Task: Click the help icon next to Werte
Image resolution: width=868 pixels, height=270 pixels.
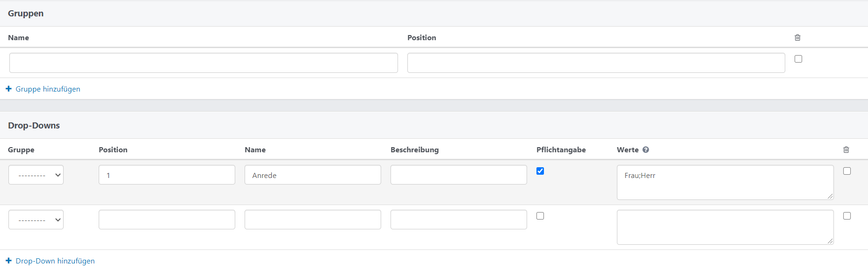Action: (x=646, y=149)
